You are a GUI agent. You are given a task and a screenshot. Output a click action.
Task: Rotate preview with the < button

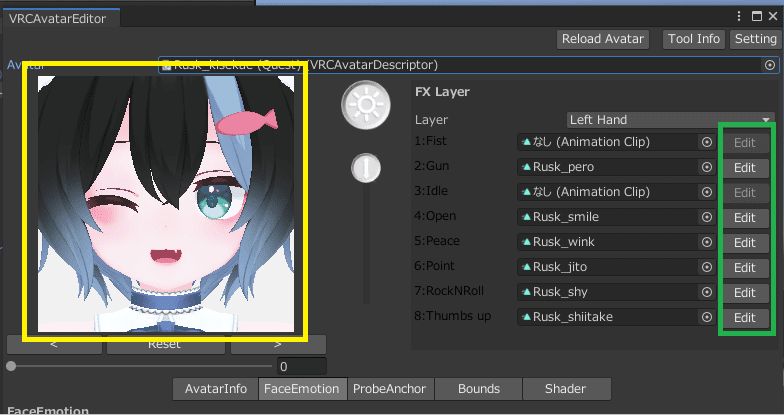pos(54,344)
